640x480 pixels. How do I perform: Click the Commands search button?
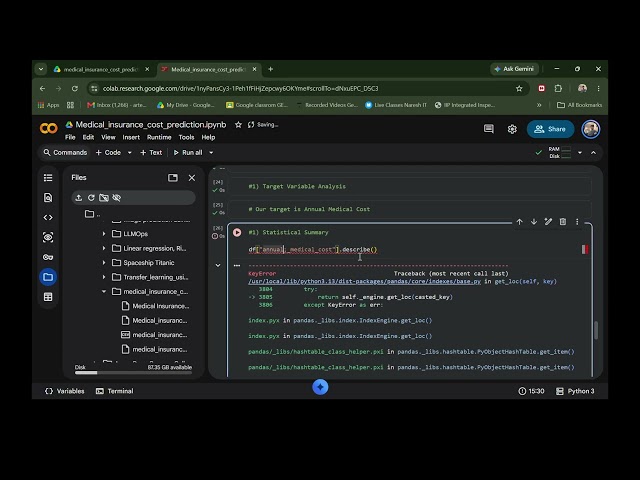(65, 153)
